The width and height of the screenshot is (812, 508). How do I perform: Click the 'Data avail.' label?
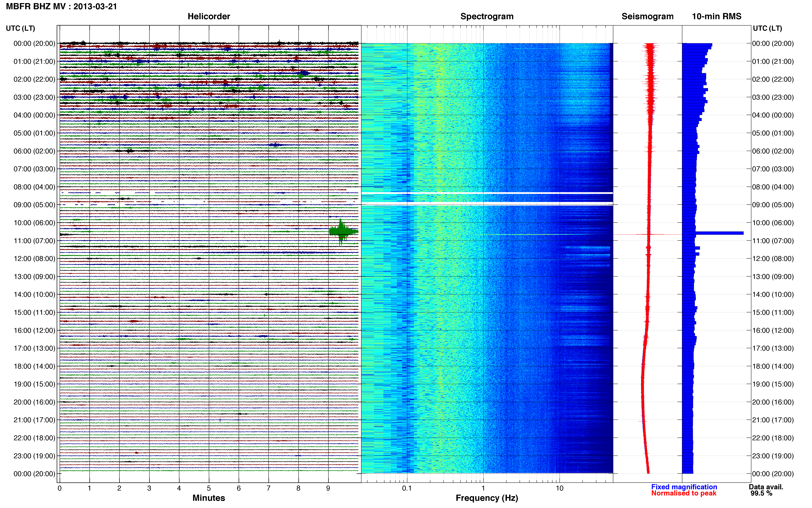coord(766,487)
